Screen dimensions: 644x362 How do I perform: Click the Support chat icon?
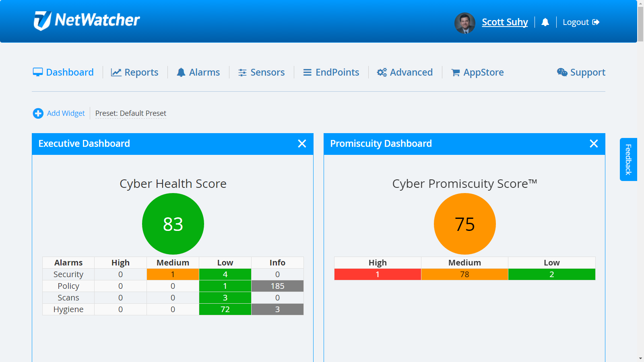click(x=562, y=72)
